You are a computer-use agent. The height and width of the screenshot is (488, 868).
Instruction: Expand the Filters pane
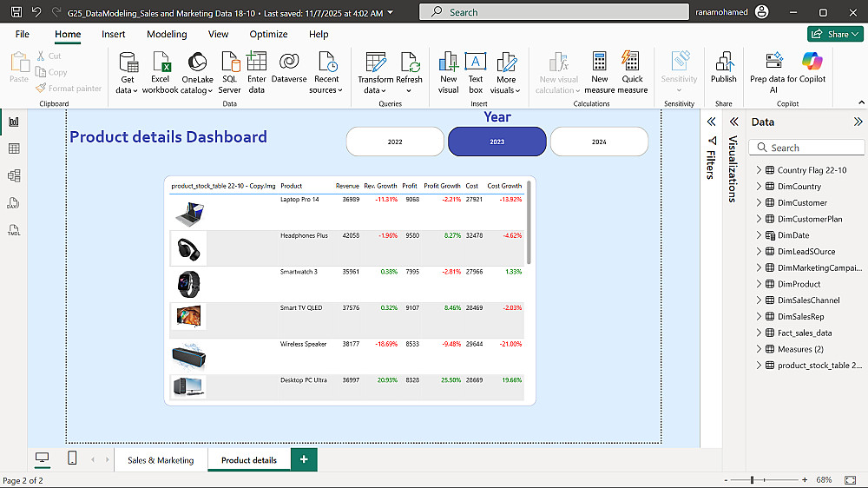point(712,122)
